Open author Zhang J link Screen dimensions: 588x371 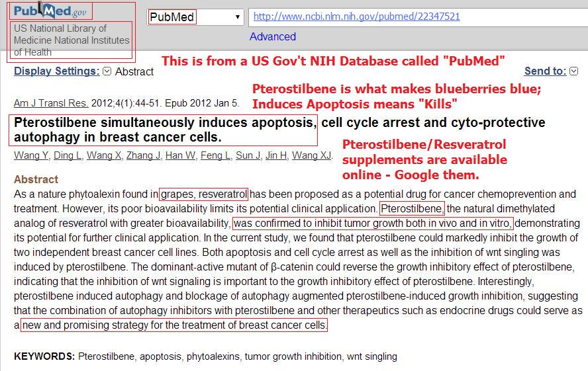[143, 155]
